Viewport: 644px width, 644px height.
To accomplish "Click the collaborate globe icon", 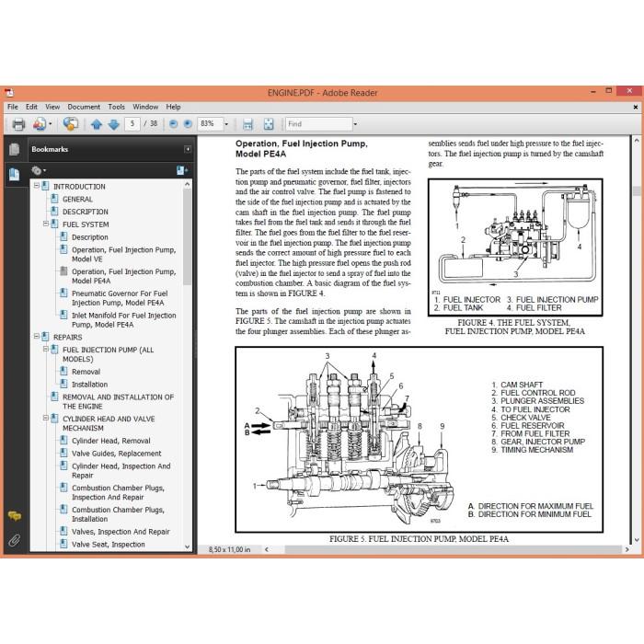I will click(71, 124).
